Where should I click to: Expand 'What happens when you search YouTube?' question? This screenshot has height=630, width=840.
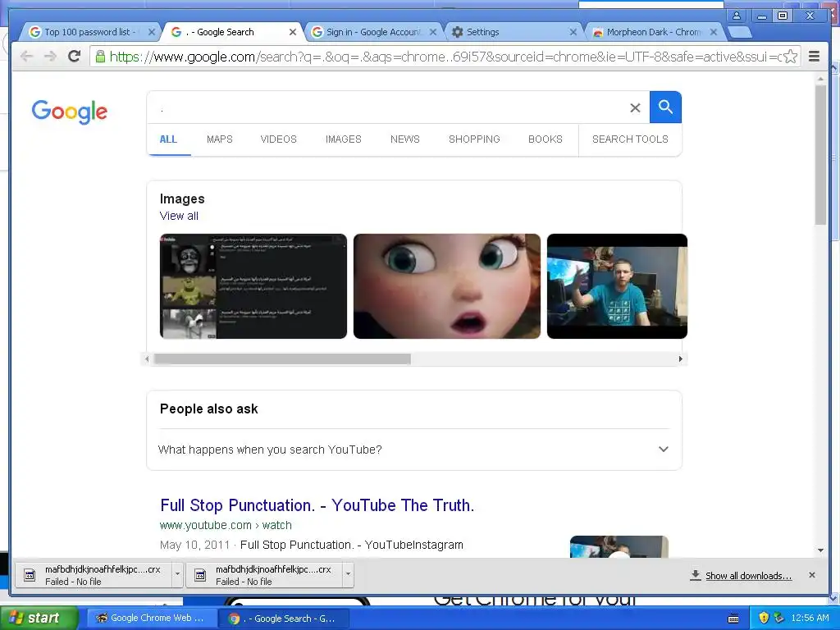tap(413, 450)
